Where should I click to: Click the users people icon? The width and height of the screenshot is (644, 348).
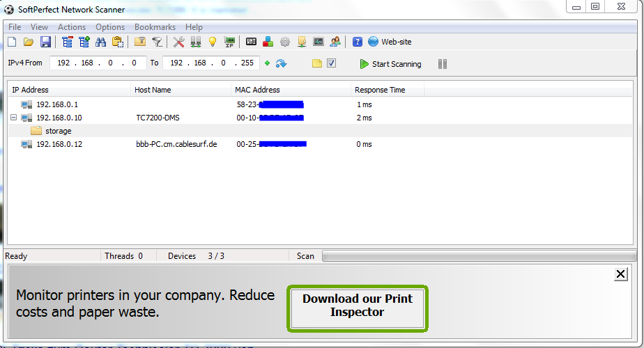pos(335,42)
